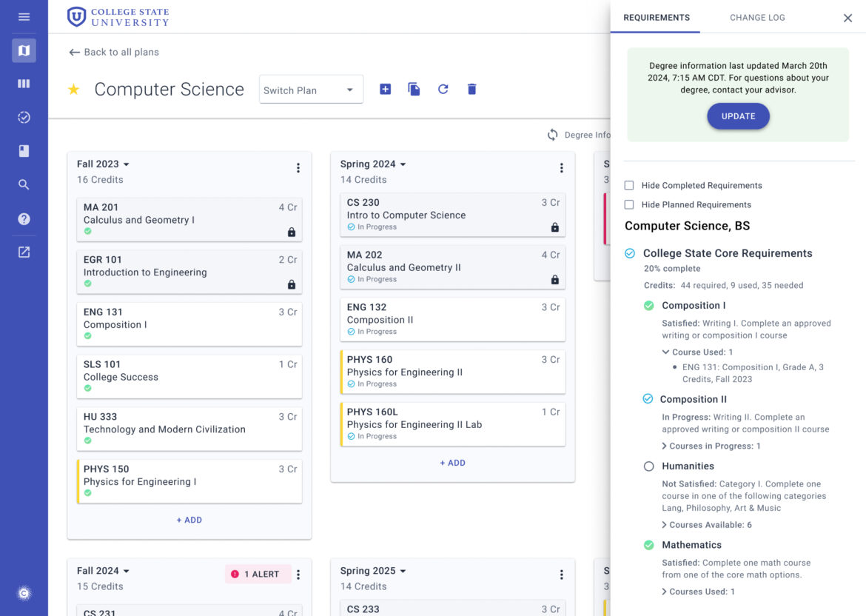The height and width of the screenshot is (616, 866).
Task: Open the book catalog icon in sidebar
Action: 24,151
